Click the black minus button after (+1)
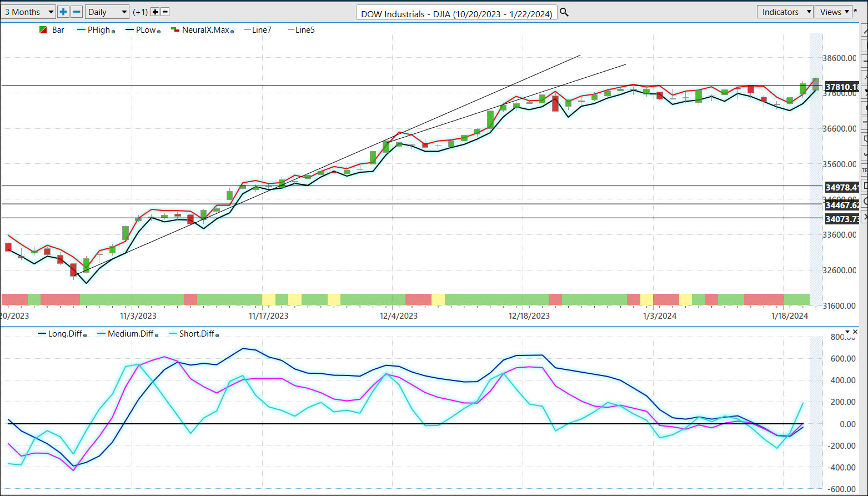Viewport: 868px width, 496px height. [x=165, y=12]
